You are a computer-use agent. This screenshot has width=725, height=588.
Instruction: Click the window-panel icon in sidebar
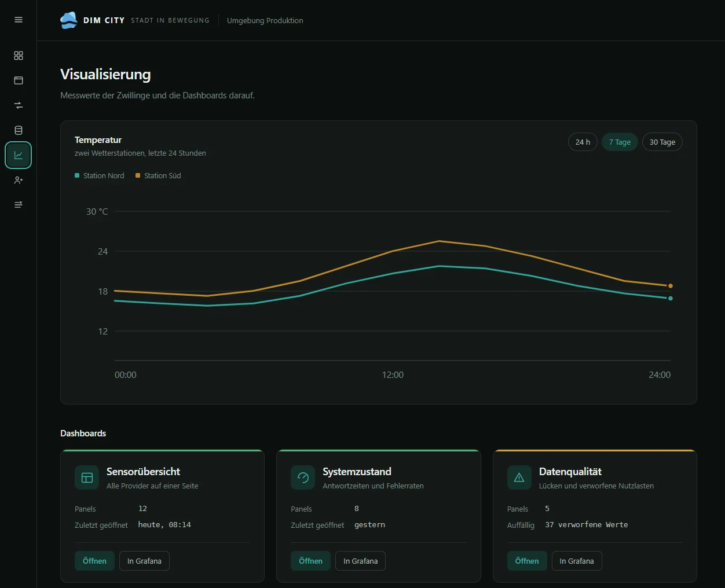point(19,80)
